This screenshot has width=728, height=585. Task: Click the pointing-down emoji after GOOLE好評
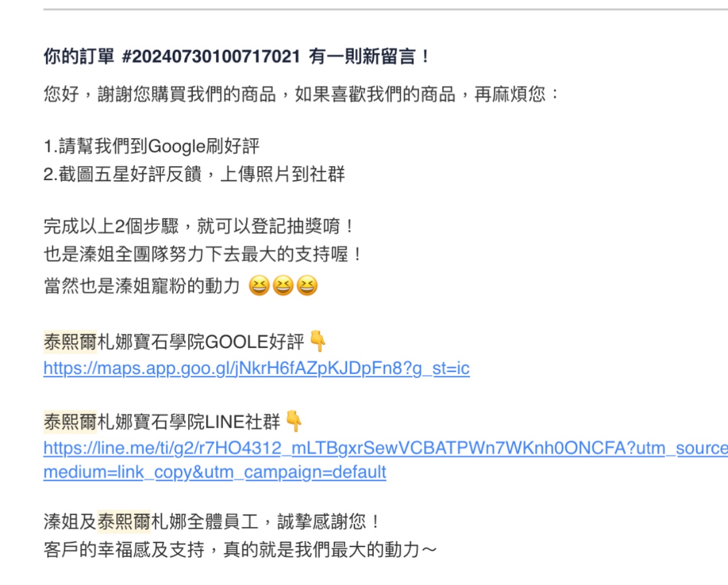tap(318, 341)
